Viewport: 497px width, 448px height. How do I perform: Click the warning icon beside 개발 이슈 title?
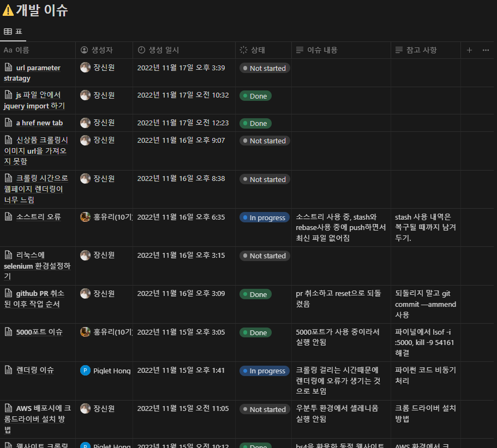tap(8, 10)
